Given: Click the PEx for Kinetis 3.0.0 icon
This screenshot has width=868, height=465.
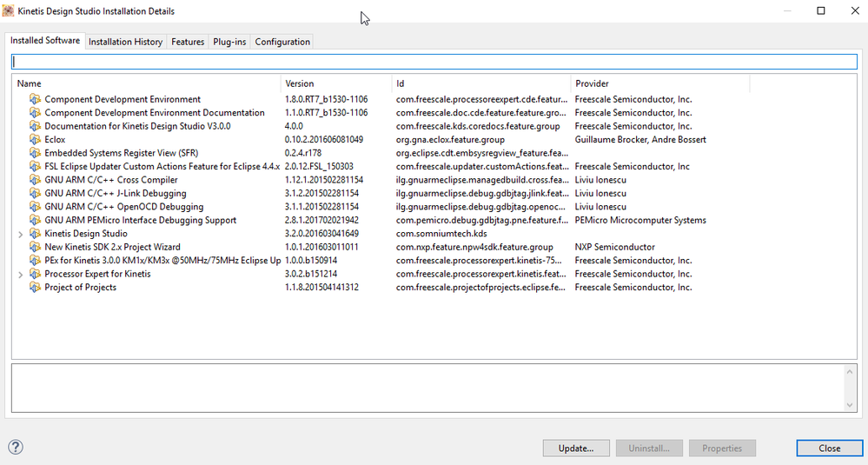Looking at the screenshot, I should point(35,260).
